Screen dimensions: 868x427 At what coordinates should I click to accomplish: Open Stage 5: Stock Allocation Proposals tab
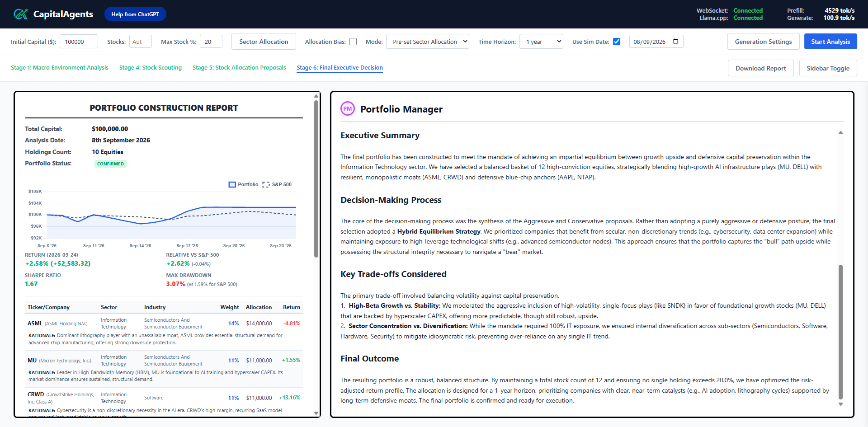239,68
